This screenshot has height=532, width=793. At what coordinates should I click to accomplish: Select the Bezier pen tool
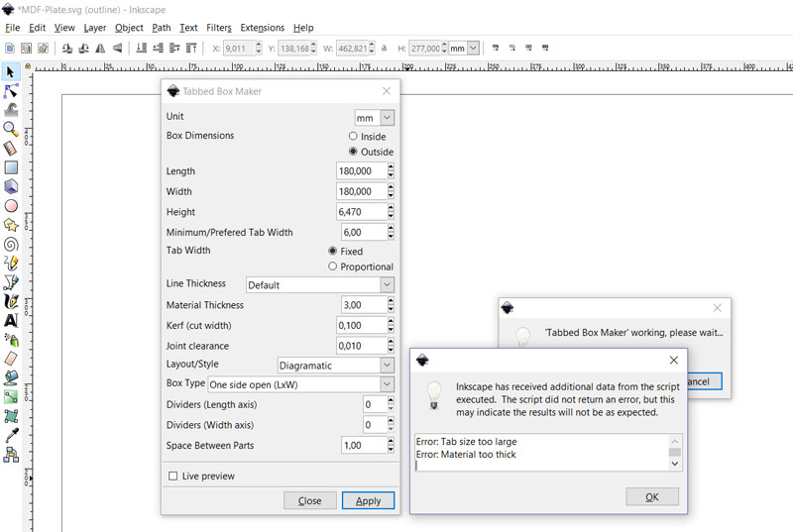point(11,282)
